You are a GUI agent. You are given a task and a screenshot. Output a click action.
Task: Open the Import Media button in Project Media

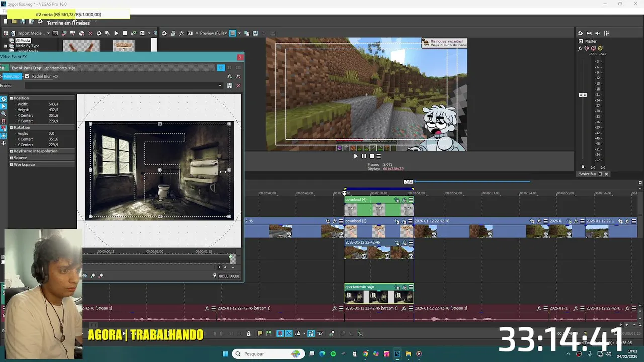click(28, 33)
